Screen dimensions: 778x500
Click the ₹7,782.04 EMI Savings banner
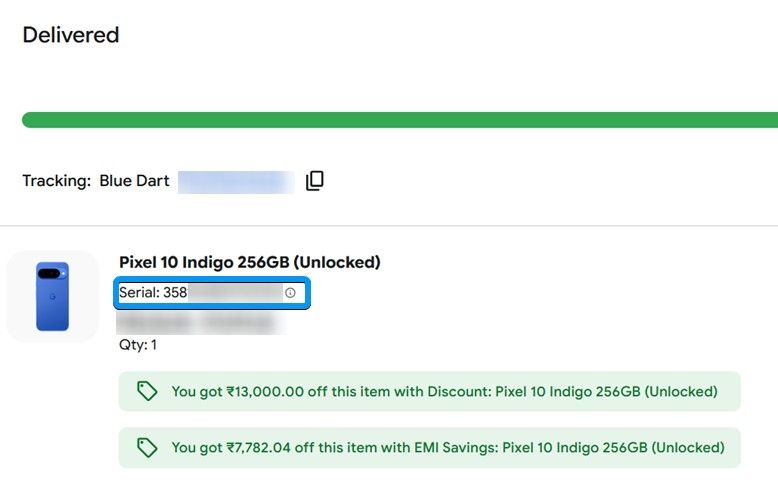pyautogui.click(x=430, y=447)
